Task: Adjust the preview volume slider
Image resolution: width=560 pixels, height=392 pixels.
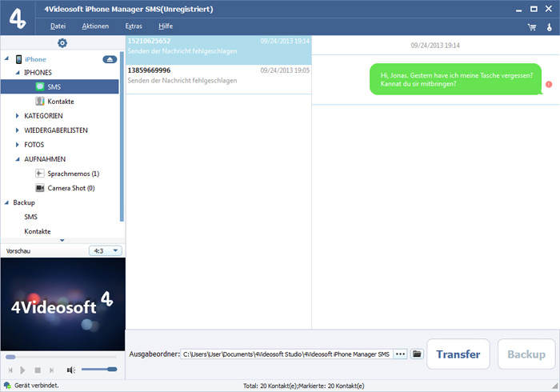Action: point(99,369)
